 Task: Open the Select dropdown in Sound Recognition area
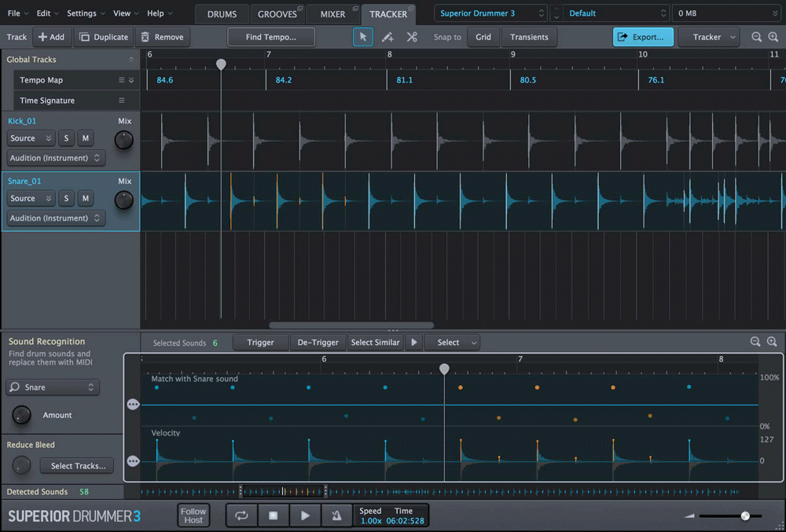452,342
